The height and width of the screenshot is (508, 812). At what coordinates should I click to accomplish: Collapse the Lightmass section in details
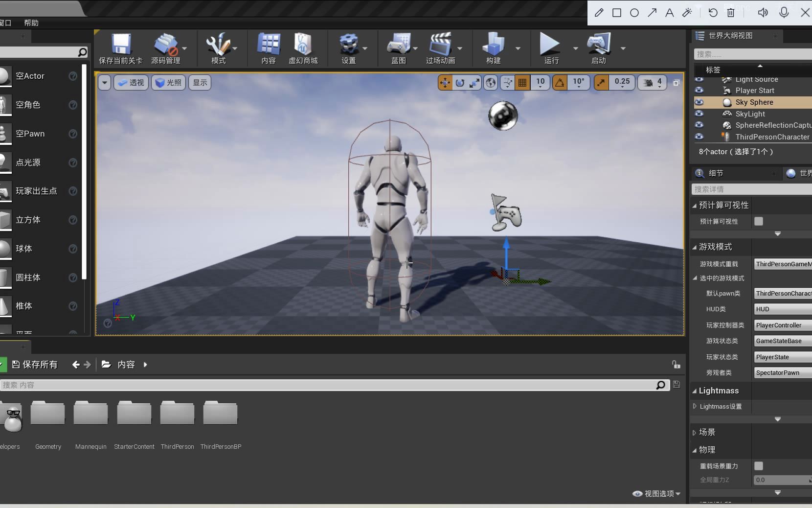click(695, 391)
